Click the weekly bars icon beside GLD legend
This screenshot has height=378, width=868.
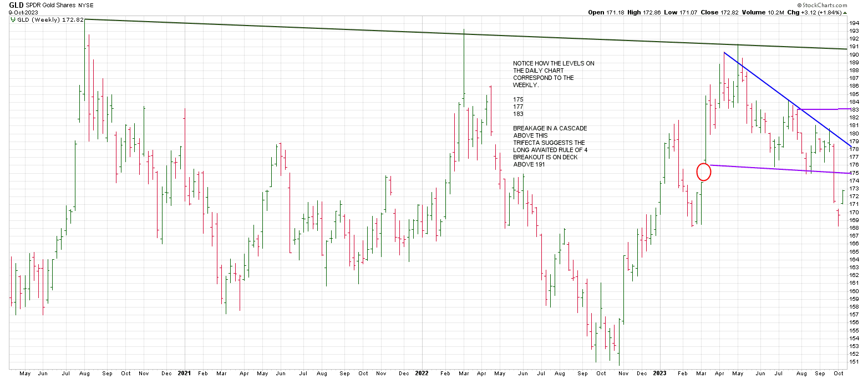tap(13, 20)
